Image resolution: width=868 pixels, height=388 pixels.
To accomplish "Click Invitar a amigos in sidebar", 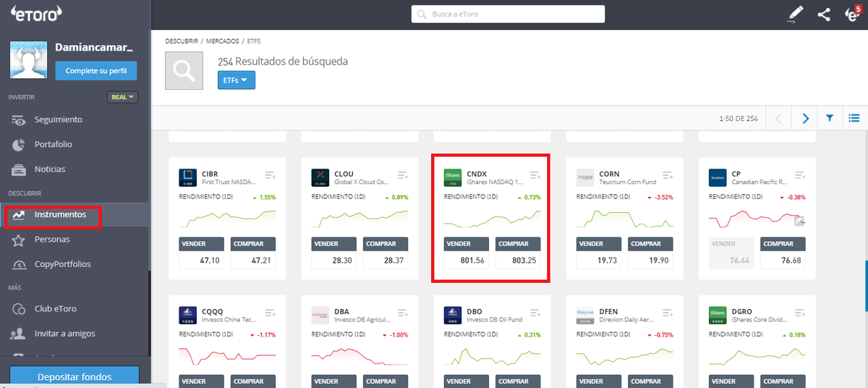I will pos(64,334).
